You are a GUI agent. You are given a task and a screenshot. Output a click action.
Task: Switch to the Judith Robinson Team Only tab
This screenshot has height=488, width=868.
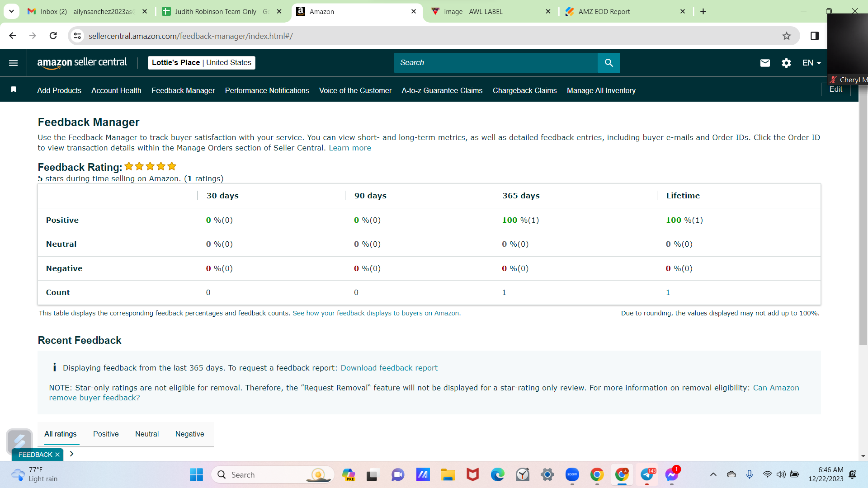click(x=222, y=12)
